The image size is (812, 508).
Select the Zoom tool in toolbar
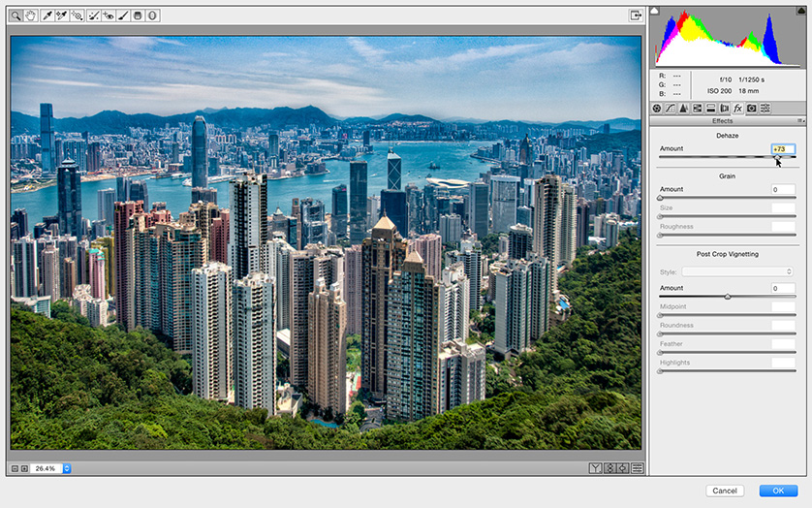(x=16, y=16)
